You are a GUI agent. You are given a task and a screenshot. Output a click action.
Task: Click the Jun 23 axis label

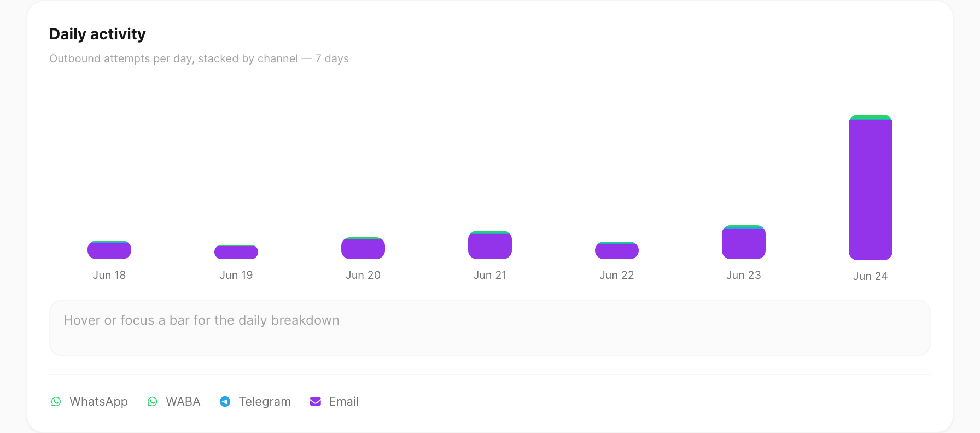(744, 275)
